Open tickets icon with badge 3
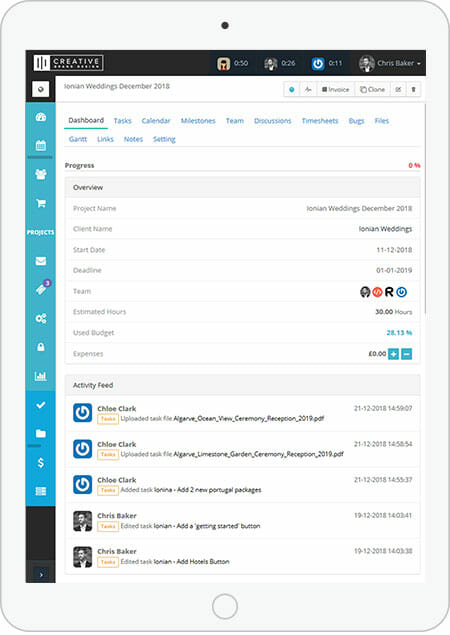 [x=41, y=289]
